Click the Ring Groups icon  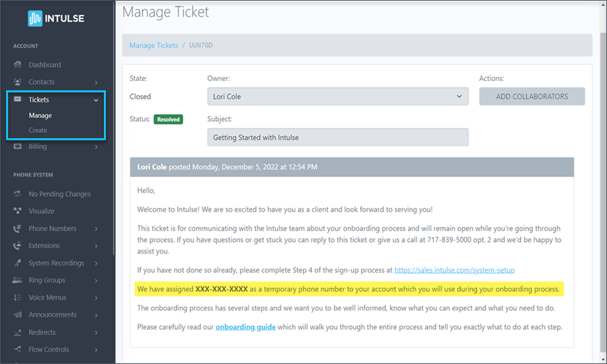click(18, 280)
